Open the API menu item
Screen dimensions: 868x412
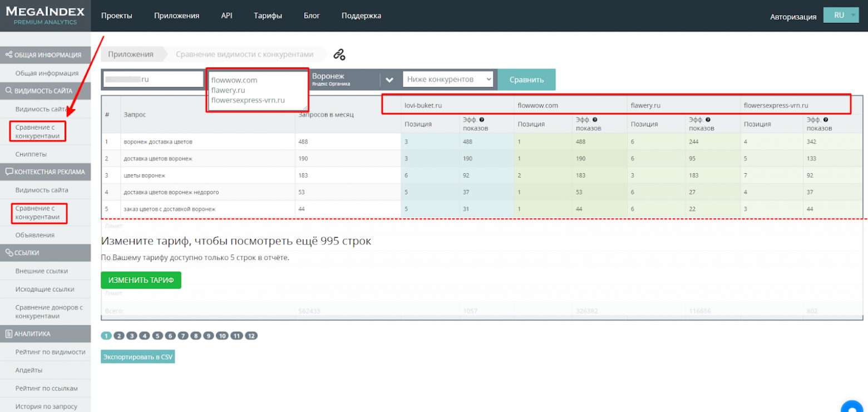pyautogui.click(x=226, y=16)
